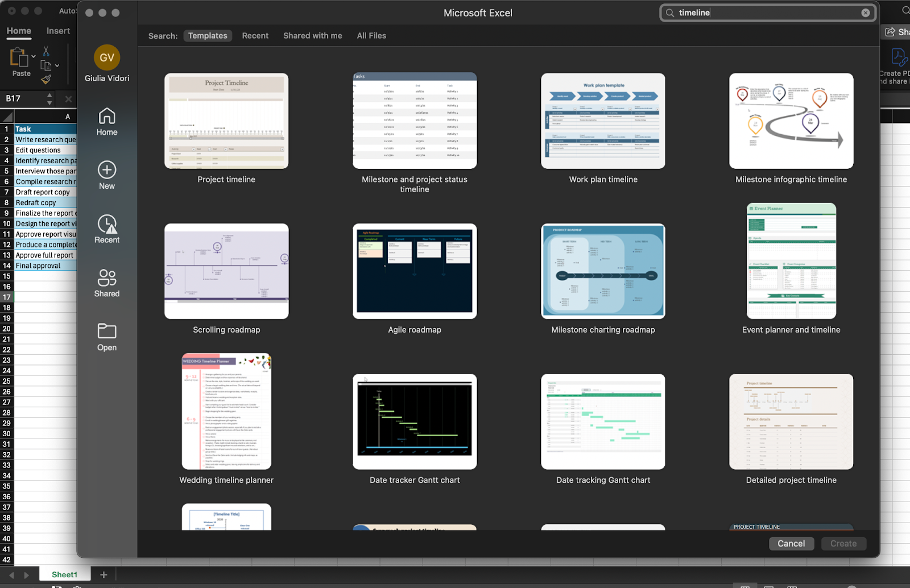Select Milestone infographic timeline template
Screen dimensions: 910x588
[791, 121]
